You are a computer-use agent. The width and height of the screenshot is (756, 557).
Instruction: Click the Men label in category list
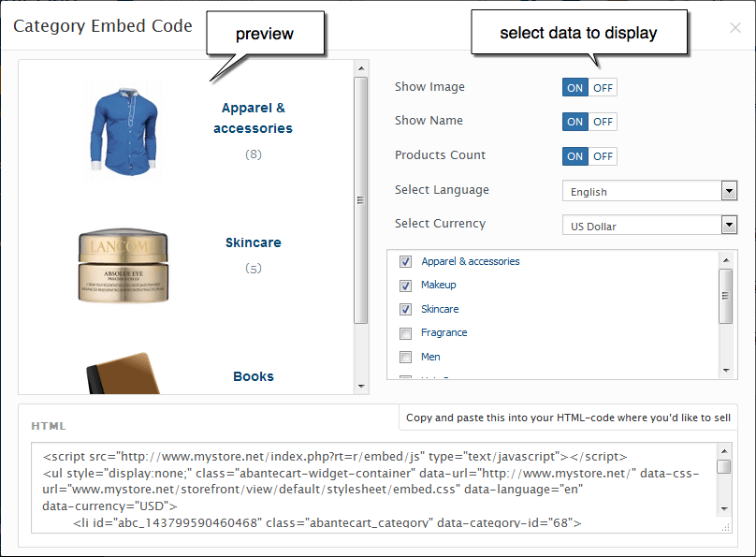point(430,357)
